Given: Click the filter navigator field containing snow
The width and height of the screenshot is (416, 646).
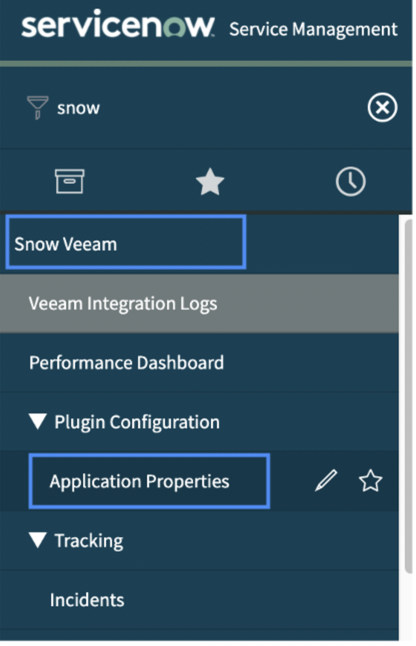Looking at the screenshot, I should click(x=208, y=108).
